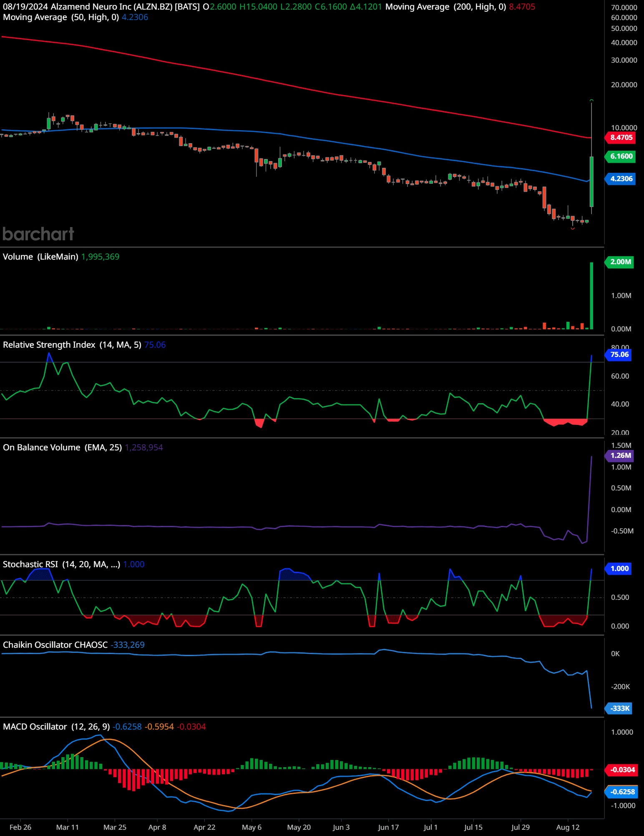644x836 pixels.
Task: Click the Moving Average (50, High, 0) label
Action: [61, 17]
